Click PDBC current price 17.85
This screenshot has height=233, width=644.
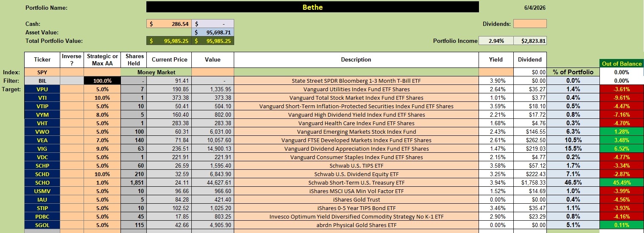point(169,216)
